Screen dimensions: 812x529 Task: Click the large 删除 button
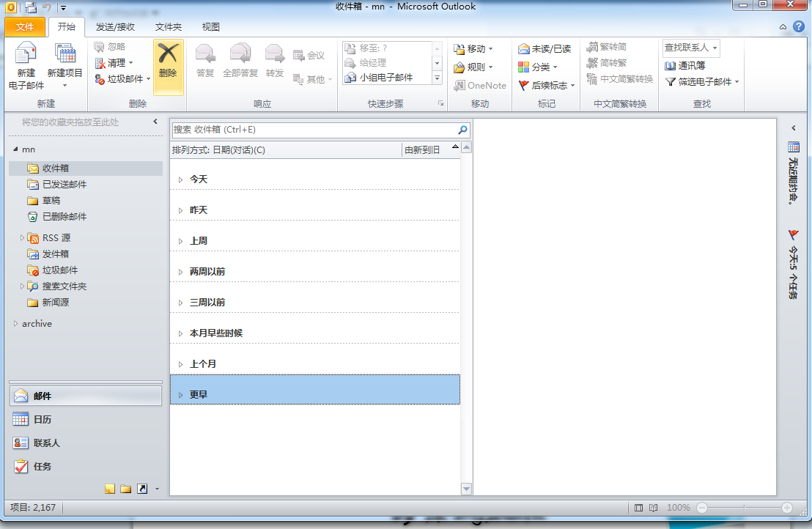coord(168,67)
